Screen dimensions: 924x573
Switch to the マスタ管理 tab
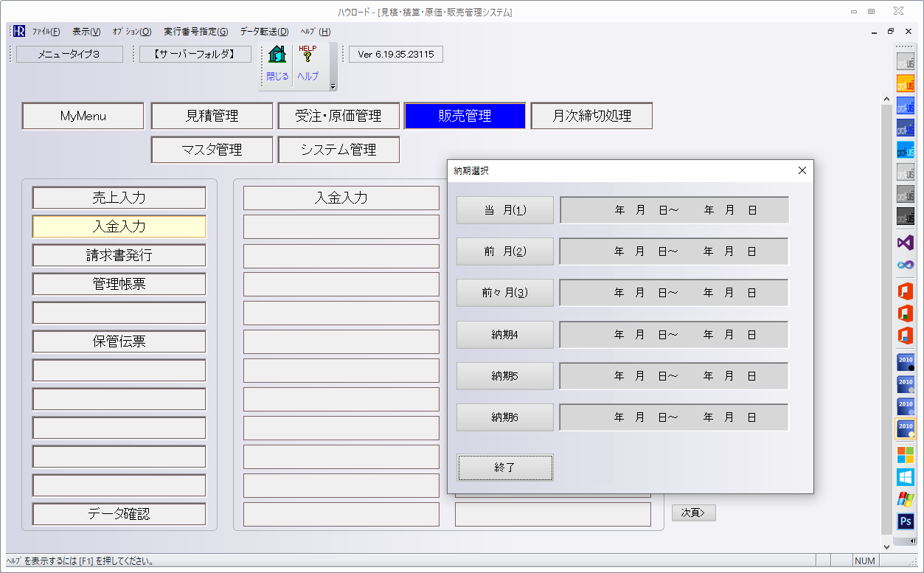(212, 150)
